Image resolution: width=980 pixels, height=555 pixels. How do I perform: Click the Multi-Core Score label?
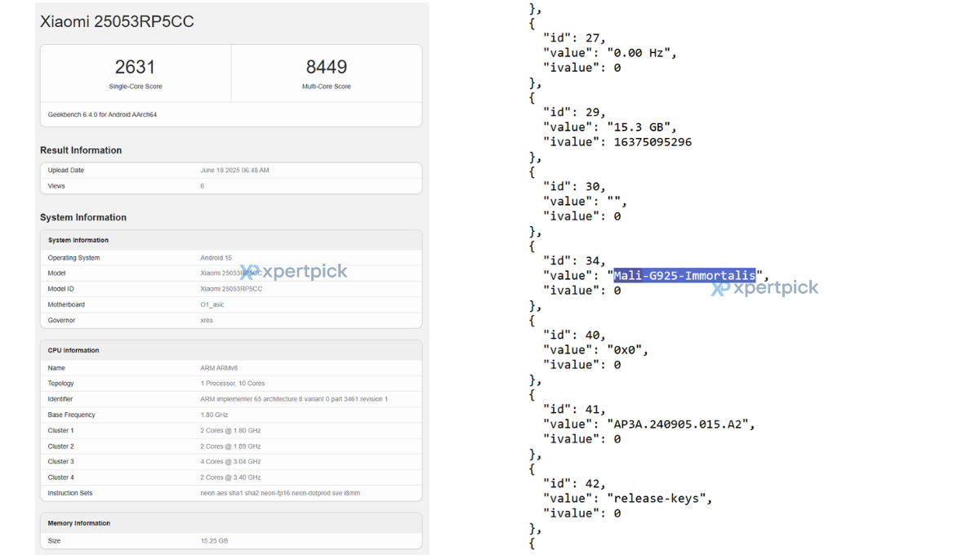click(x=327, y=87)
